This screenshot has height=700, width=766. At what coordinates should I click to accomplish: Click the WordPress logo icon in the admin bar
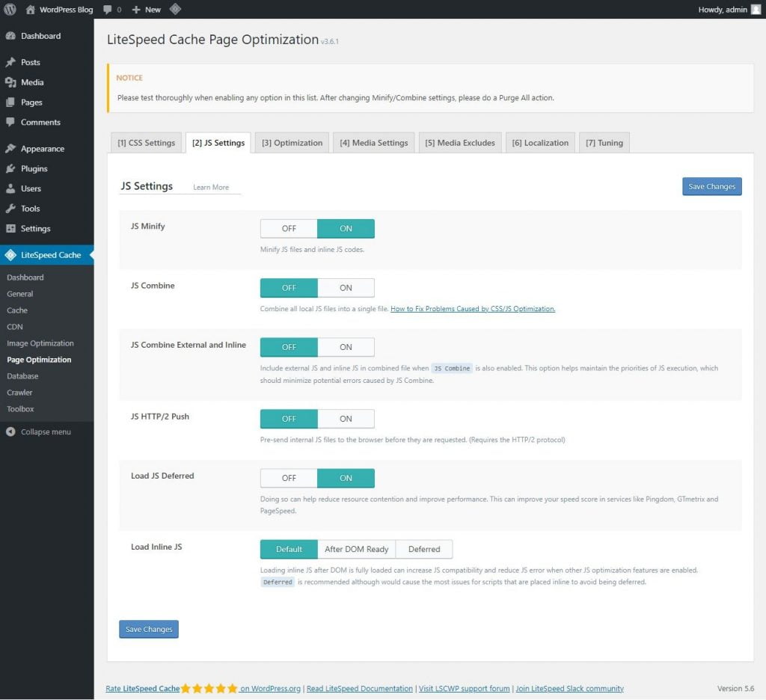[10, 9]
